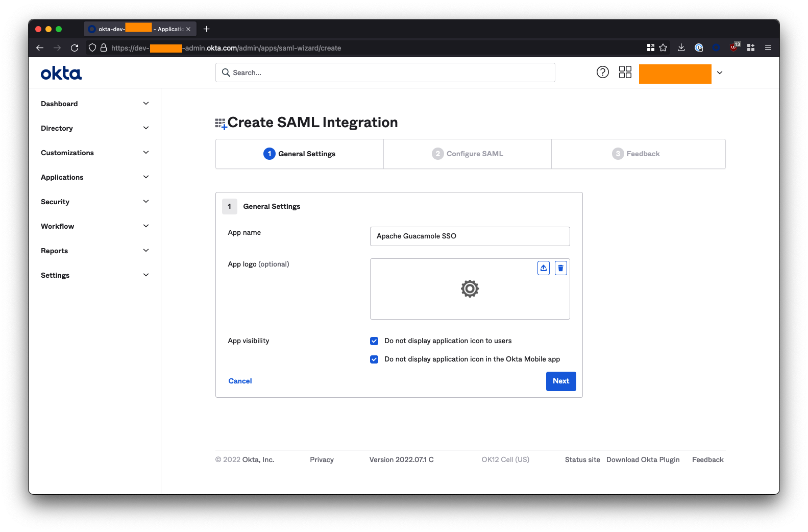Image resolution: width=808 pixels, height=532 pixels.
Task: Click the Next button
Action: 560,381
